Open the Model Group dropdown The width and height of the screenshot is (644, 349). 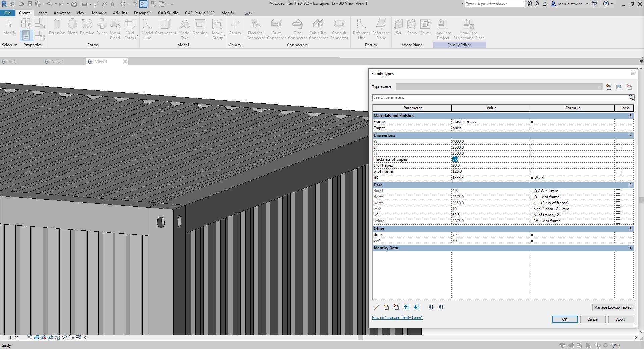pyautogui.click(x=218, y=29)
